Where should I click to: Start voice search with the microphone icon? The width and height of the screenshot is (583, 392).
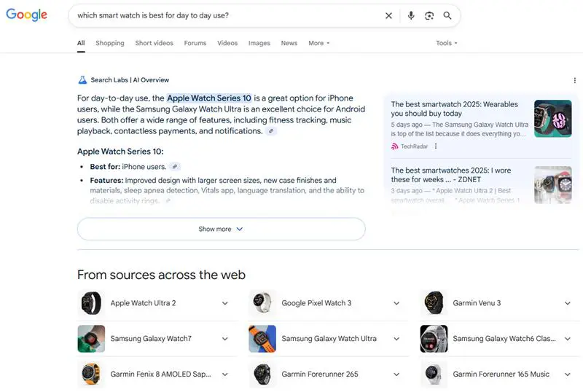tap(411, 15)
